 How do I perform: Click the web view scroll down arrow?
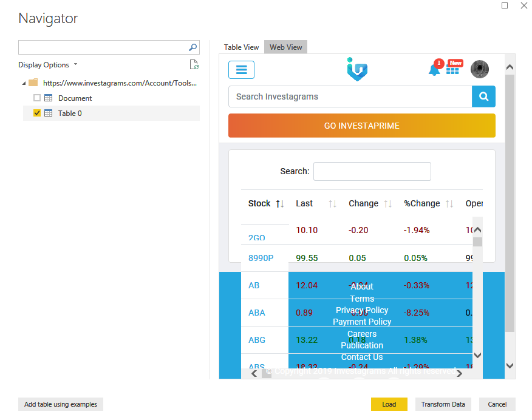click(510, 365)
